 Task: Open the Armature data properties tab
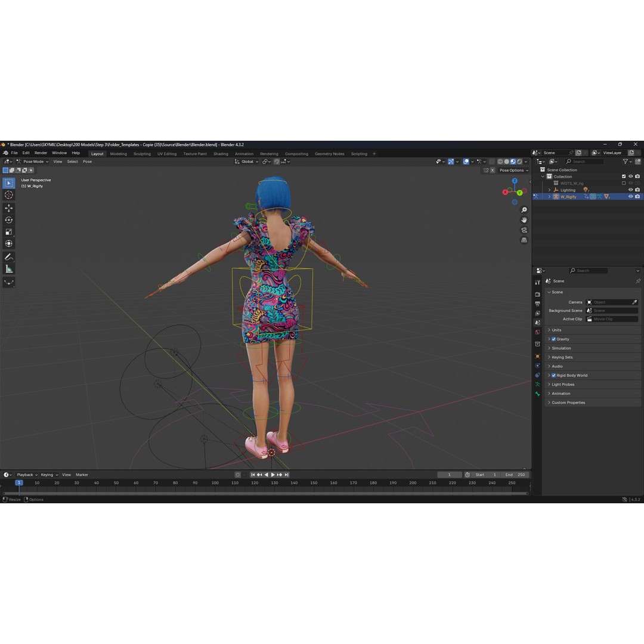point(537,385)
